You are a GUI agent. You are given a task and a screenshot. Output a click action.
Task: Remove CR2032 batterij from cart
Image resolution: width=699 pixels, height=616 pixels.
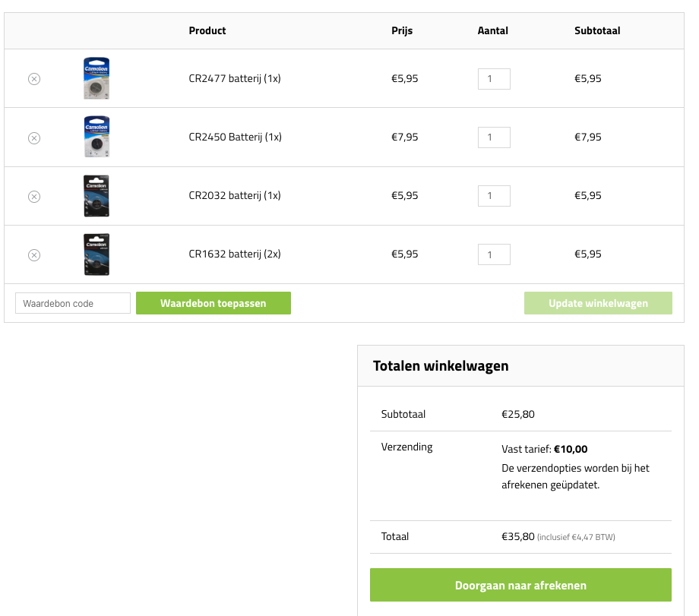34,197
